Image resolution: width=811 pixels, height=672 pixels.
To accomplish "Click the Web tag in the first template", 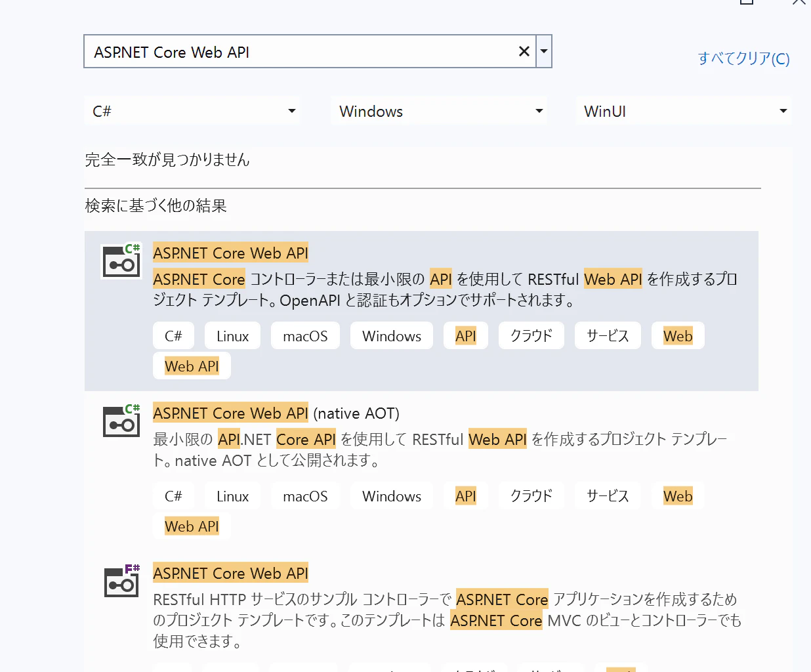I will (678, 335).
